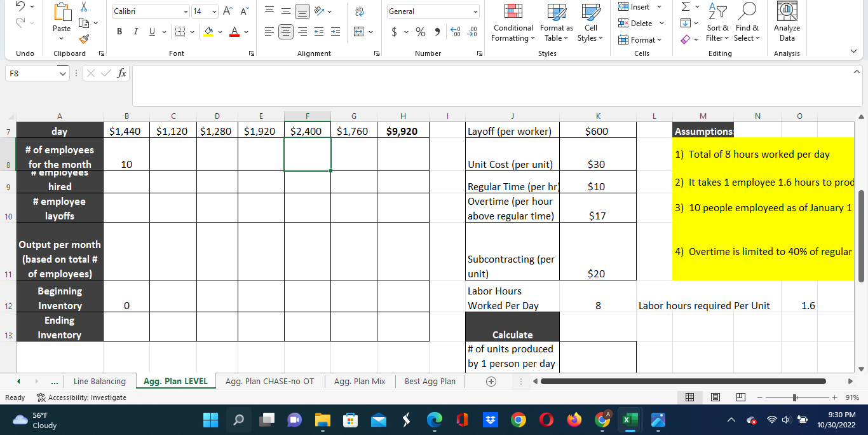The image size is (868, 435).
Task: Click the Increase Indent icon
Action: (x=336, y=32)
